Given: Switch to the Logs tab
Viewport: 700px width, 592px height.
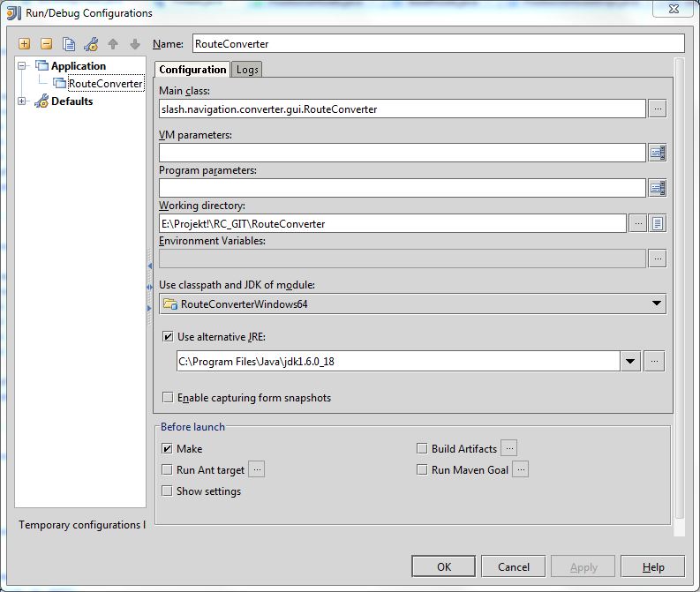Looking at the screenshot, I should 247,70.
